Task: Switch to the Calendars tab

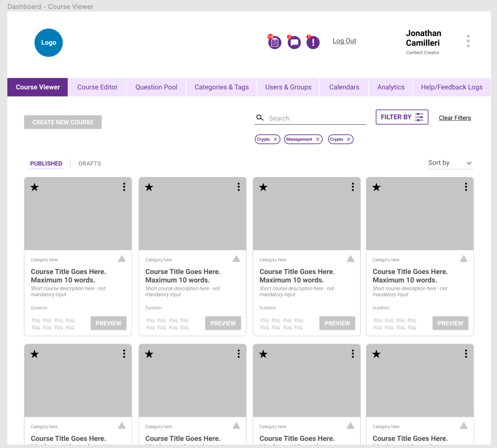Action: click(344, 87)
